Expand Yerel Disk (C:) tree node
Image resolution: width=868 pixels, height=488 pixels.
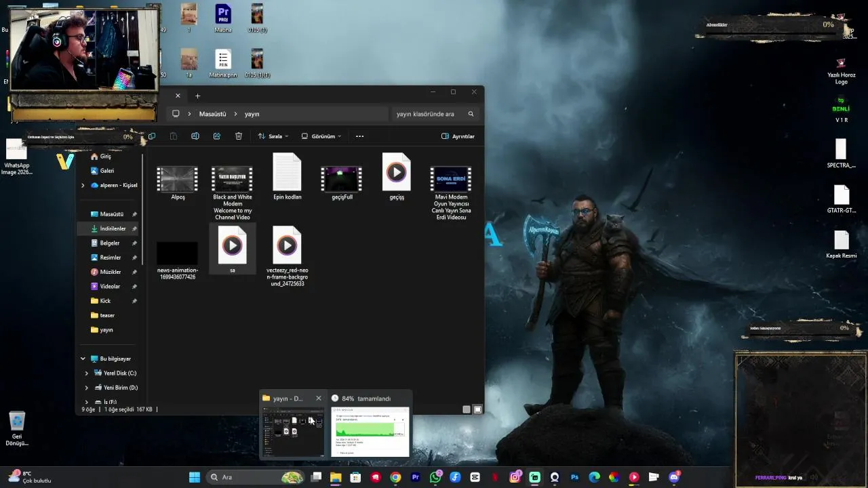point(86,373)
